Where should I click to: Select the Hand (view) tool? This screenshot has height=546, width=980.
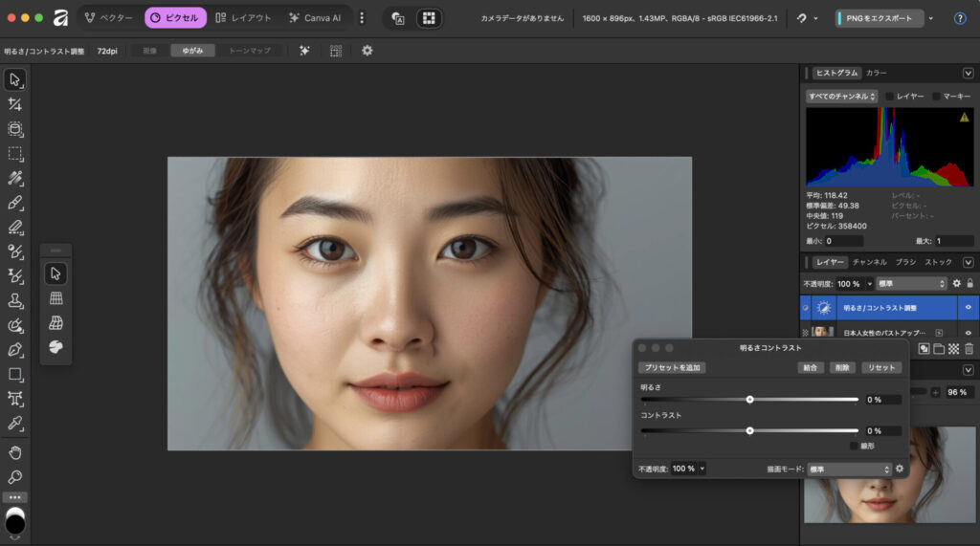[x=14, y=451]
